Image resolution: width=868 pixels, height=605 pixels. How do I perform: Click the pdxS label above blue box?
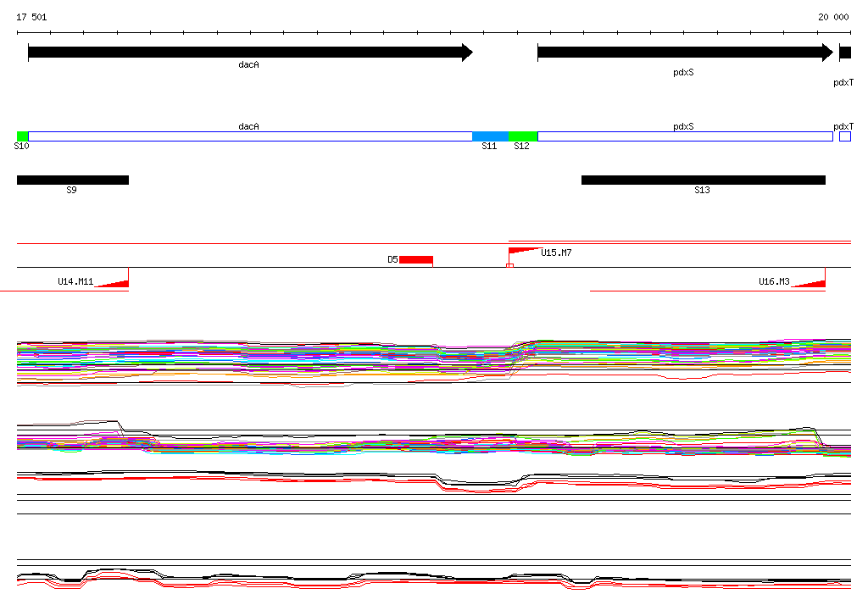tap(683, 127)
